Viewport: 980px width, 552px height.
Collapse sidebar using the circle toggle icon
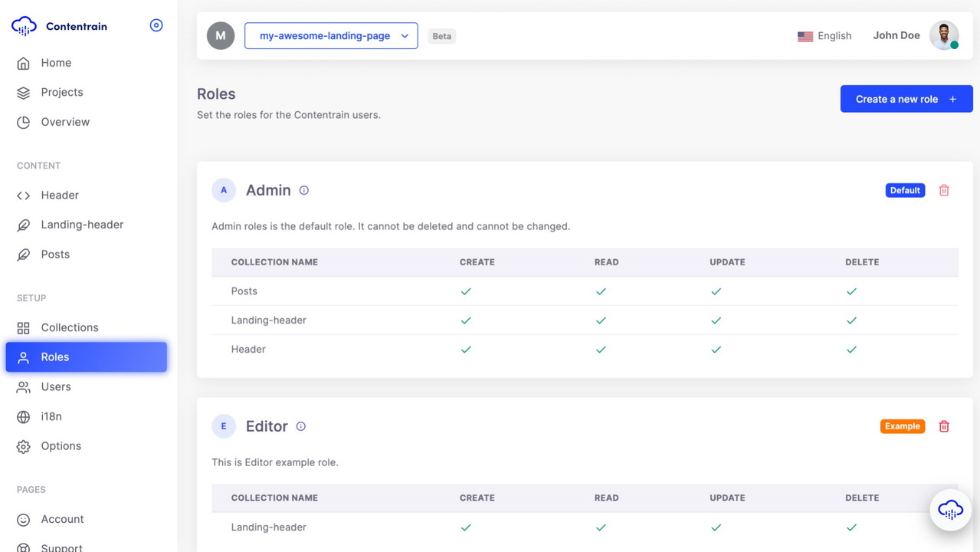(x=156, y=25)
